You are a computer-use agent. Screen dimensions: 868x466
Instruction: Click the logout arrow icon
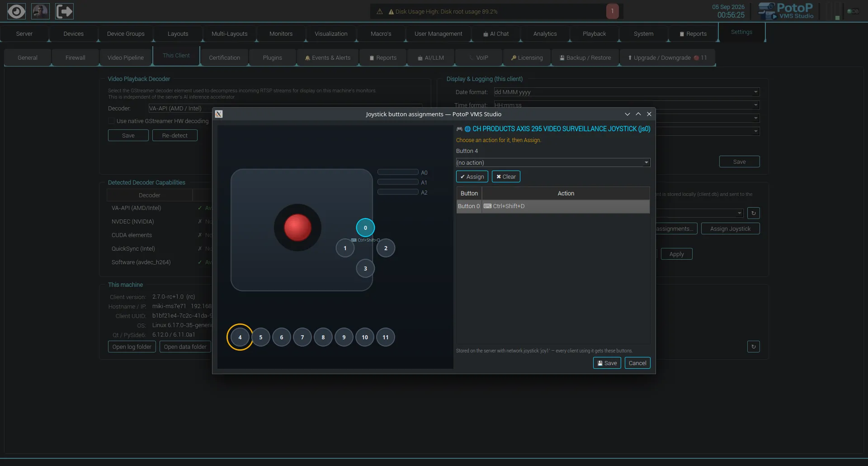(64, 11)
